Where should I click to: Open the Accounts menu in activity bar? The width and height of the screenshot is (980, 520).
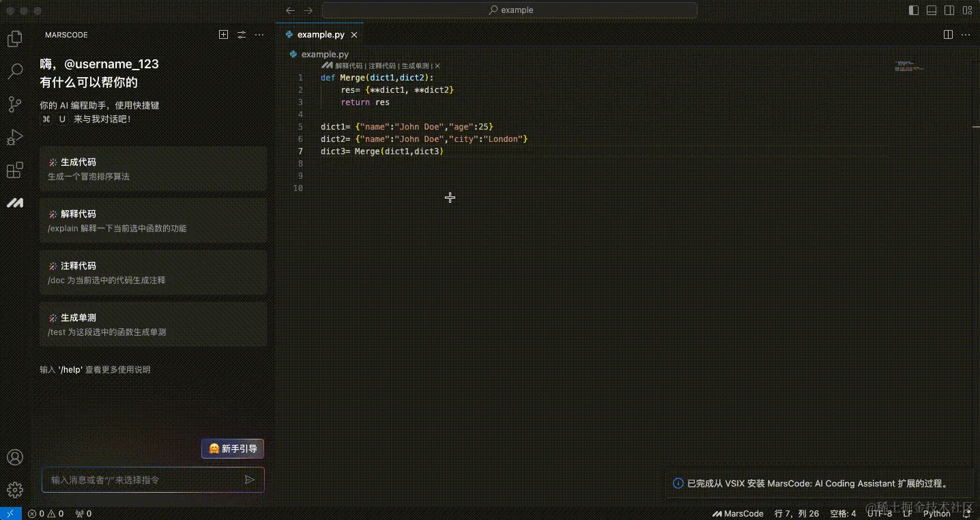pyautogui.click(x=15, y=457)
